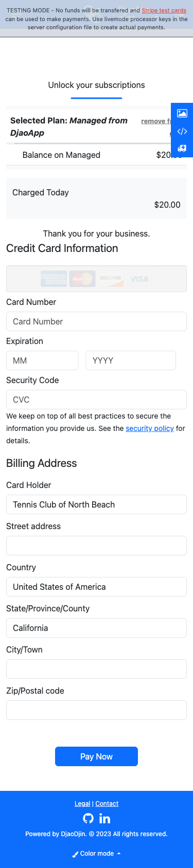
Task: Click the MasterCard logo
Action: pos(82,279)
